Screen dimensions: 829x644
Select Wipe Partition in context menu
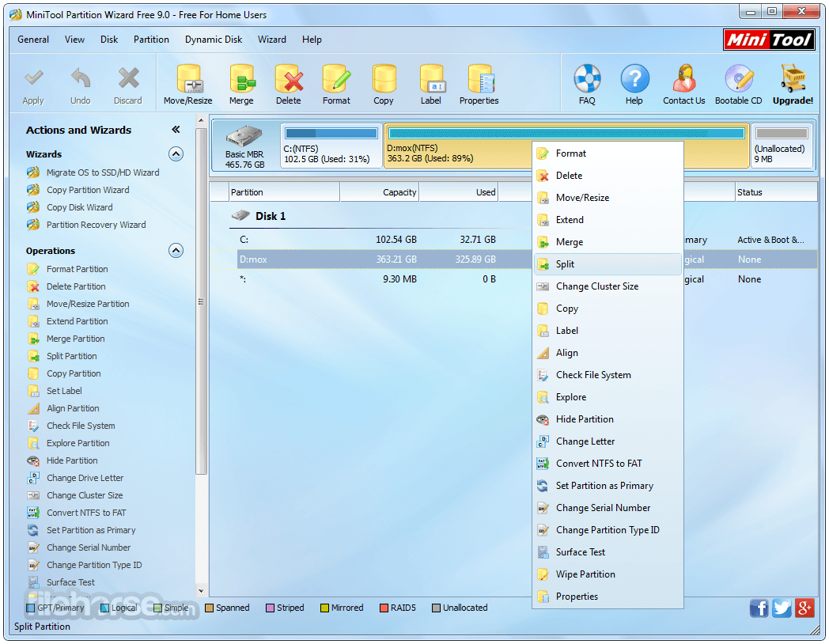(x=585, y=574)
